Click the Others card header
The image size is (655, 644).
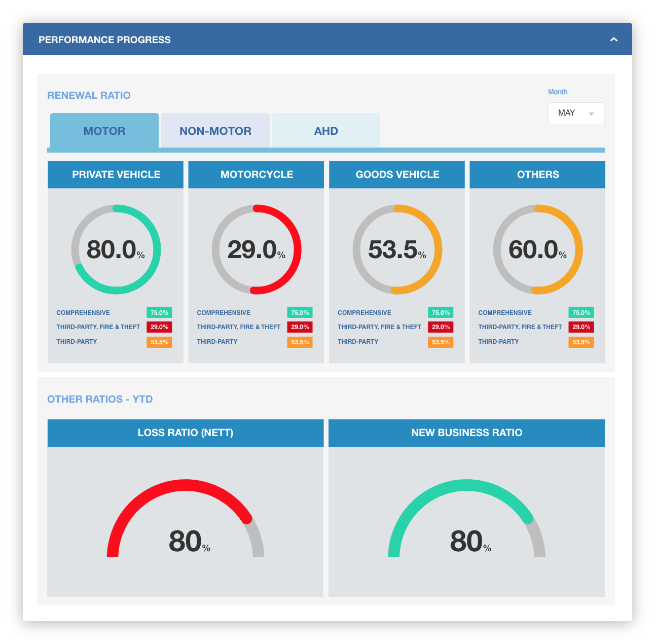point(538,174)
